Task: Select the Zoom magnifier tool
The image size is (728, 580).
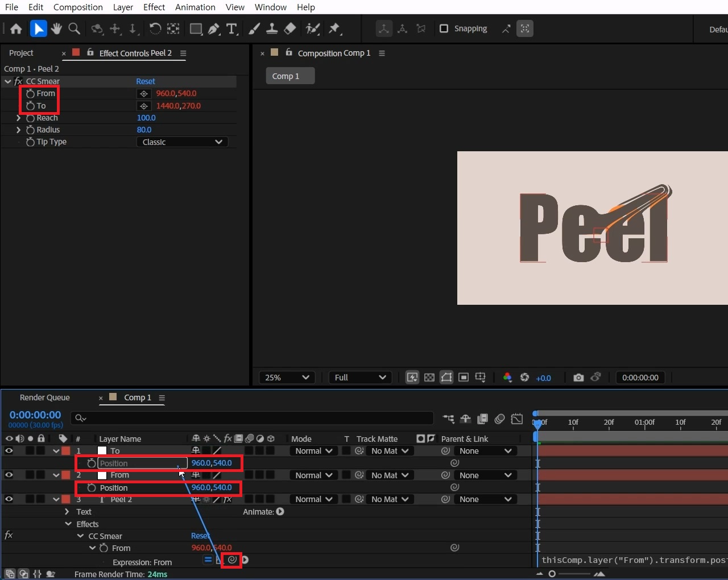Action: pos(74,28)
